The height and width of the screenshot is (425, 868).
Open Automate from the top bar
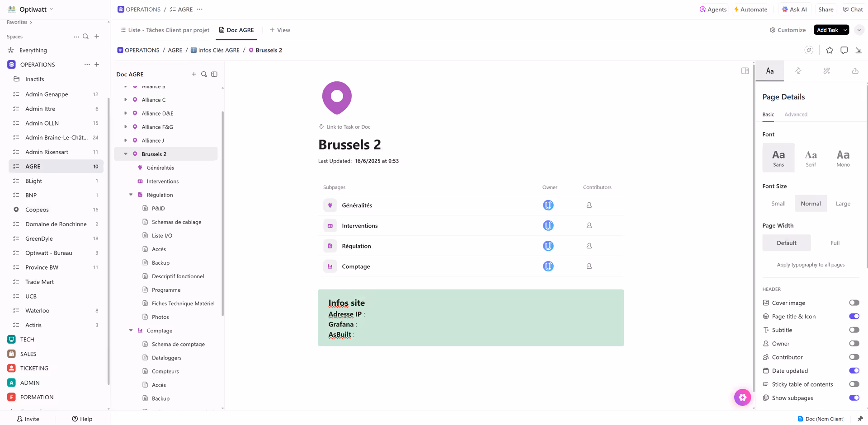click(x=751, y=9)
